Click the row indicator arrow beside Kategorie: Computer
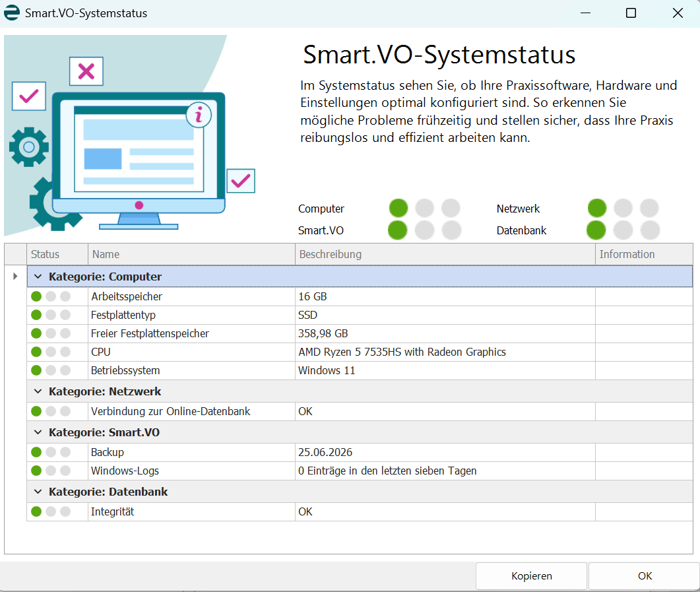This screenshot has width=700, height=592. (x=15, y=277)
